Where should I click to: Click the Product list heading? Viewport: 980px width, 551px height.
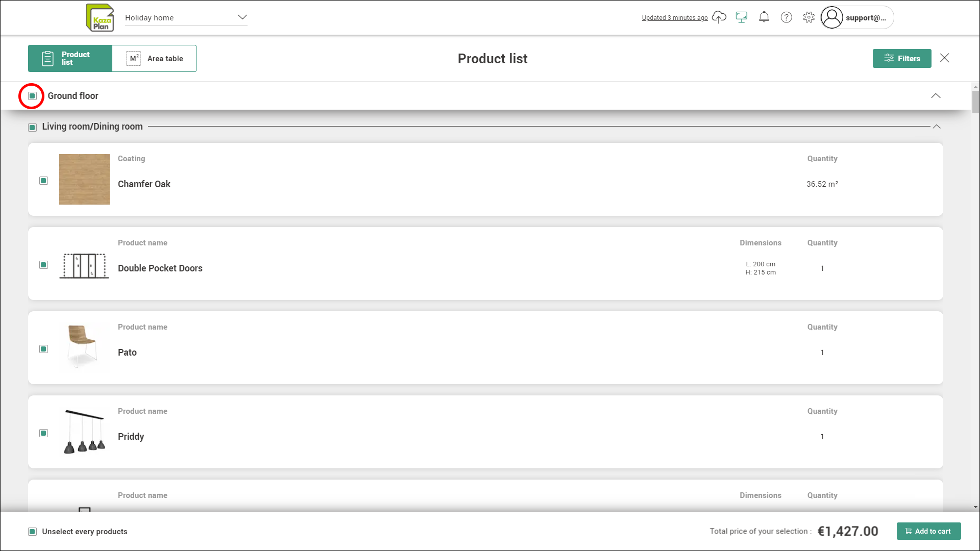[493, 59]
